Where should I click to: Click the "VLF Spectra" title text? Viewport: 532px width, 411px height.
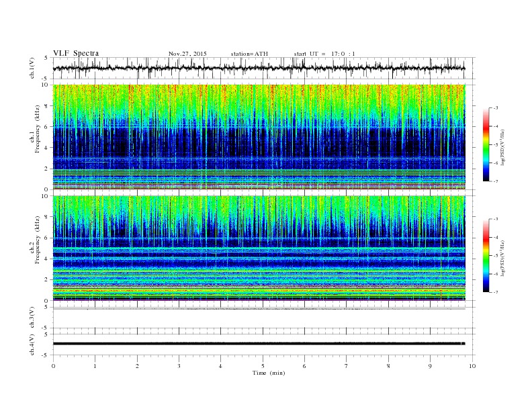[76, 53]
